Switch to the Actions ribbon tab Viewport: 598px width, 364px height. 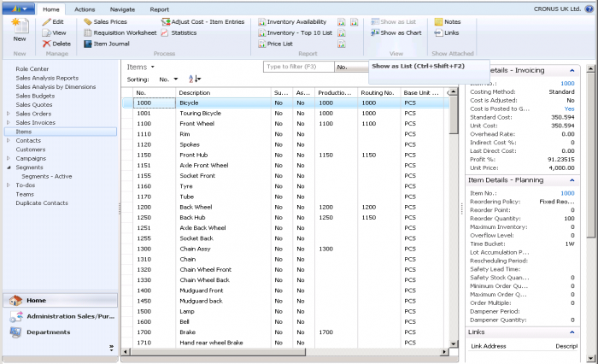[x=85, y=9]
